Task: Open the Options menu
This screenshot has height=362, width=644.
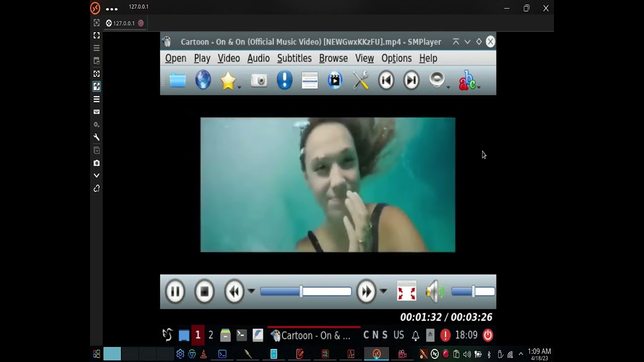Action: tap(396, 58)
